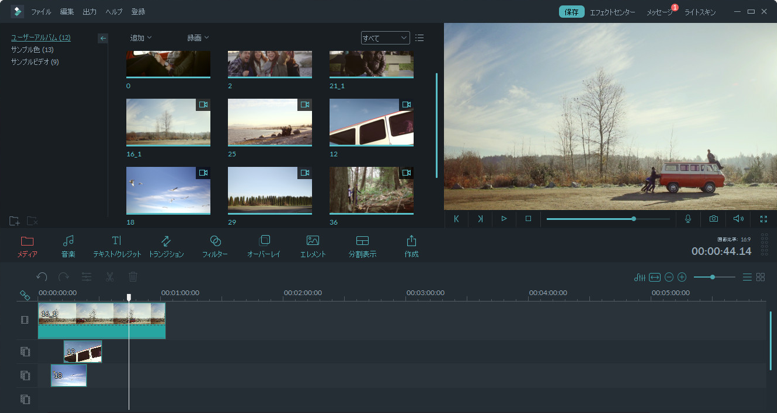
Task: Switch timeline to storyboard grid view
Action: 761,277
